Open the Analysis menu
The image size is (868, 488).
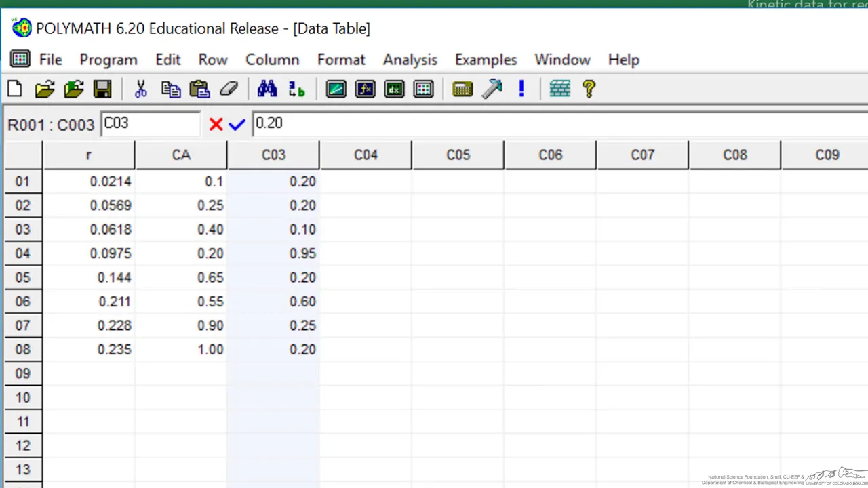click(410, 60)
